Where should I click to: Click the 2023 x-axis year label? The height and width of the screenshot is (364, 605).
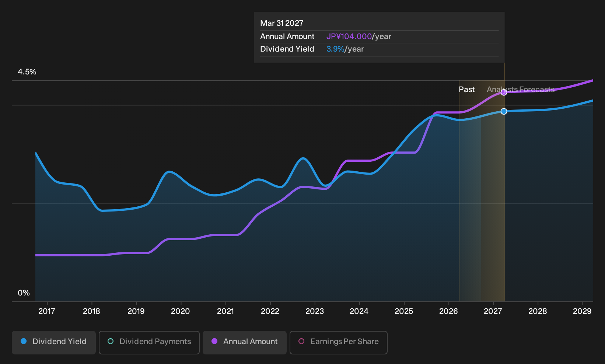[x=315, y=311]
